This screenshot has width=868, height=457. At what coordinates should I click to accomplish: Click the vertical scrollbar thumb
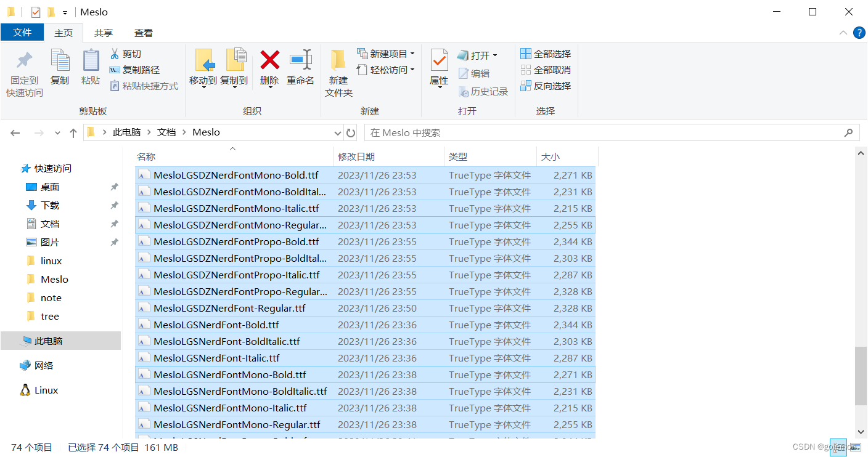click(x=861, y=375)
